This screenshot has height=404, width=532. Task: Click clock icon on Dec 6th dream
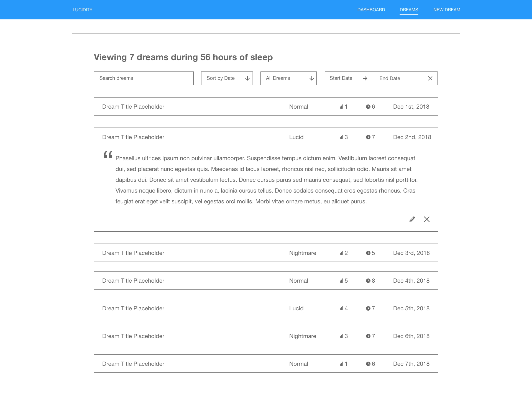(368, 336)
